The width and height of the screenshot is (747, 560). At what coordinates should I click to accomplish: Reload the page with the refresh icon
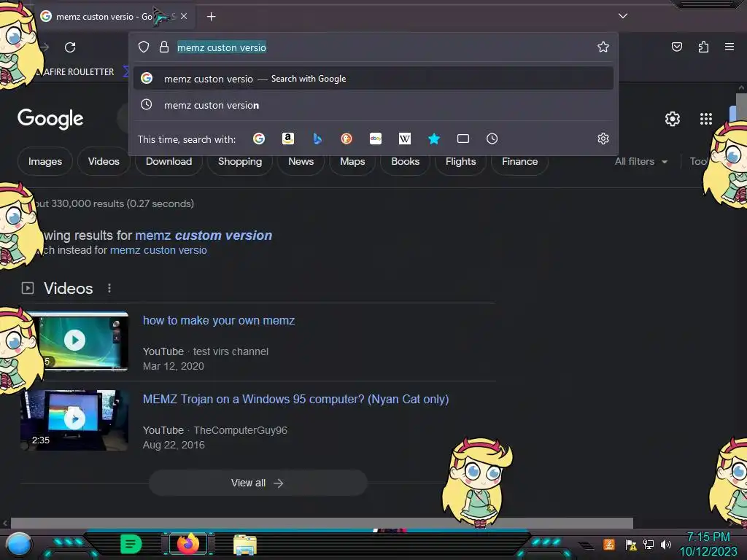70,47
